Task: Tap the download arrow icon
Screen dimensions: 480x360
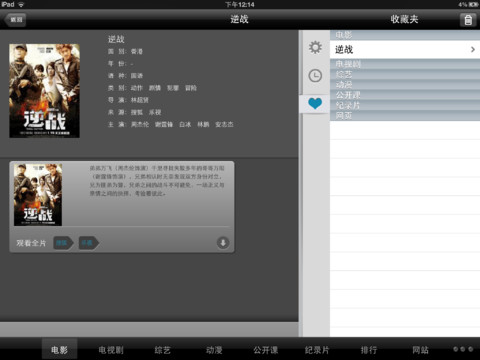Action: click(x=223, y=243)
